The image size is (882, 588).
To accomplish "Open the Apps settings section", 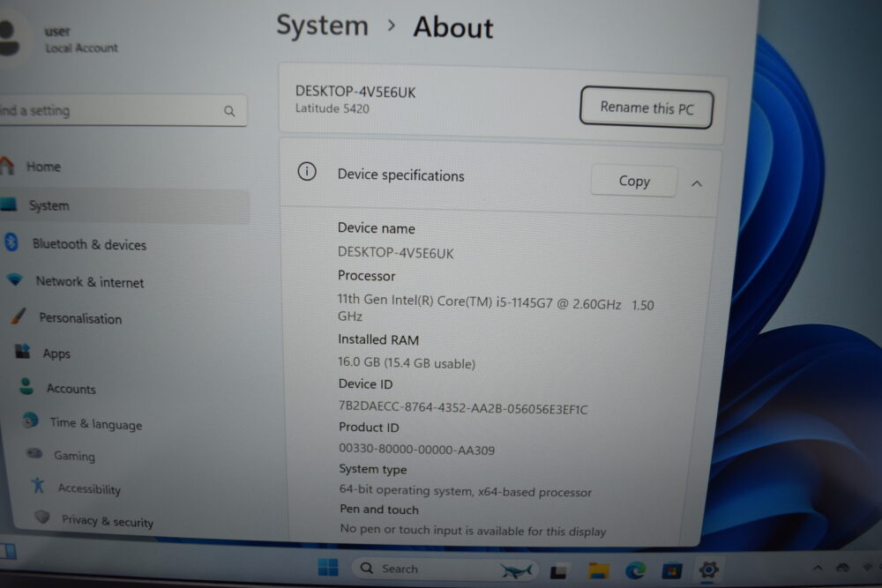I will coord(56,354).
